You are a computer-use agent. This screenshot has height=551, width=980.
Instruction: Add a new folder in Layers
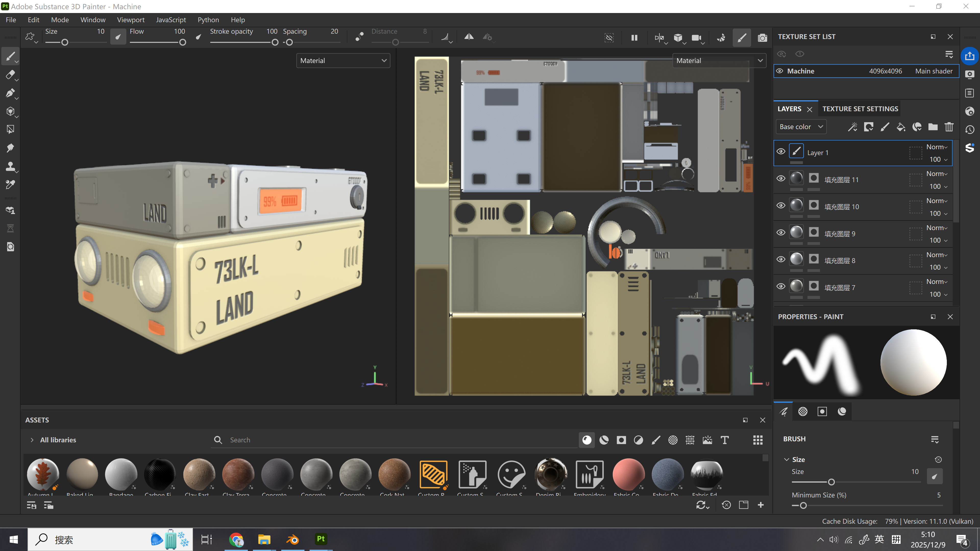933,127
